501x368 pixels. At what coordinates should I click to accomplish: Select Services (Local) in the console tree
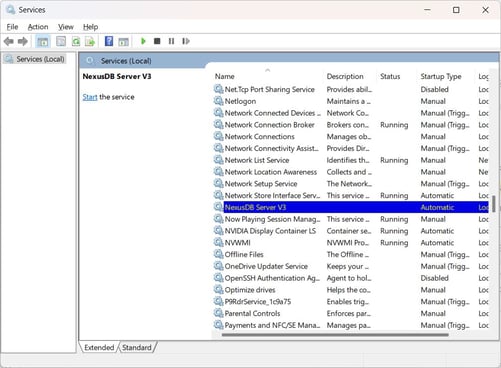pyautogui.click(x=36, y=59)
